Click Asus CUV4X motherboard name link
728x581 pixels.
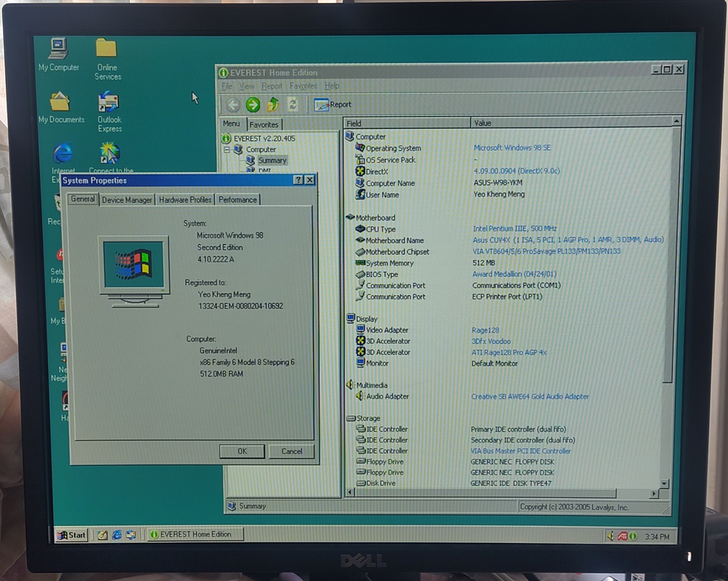tap(568, 240)
